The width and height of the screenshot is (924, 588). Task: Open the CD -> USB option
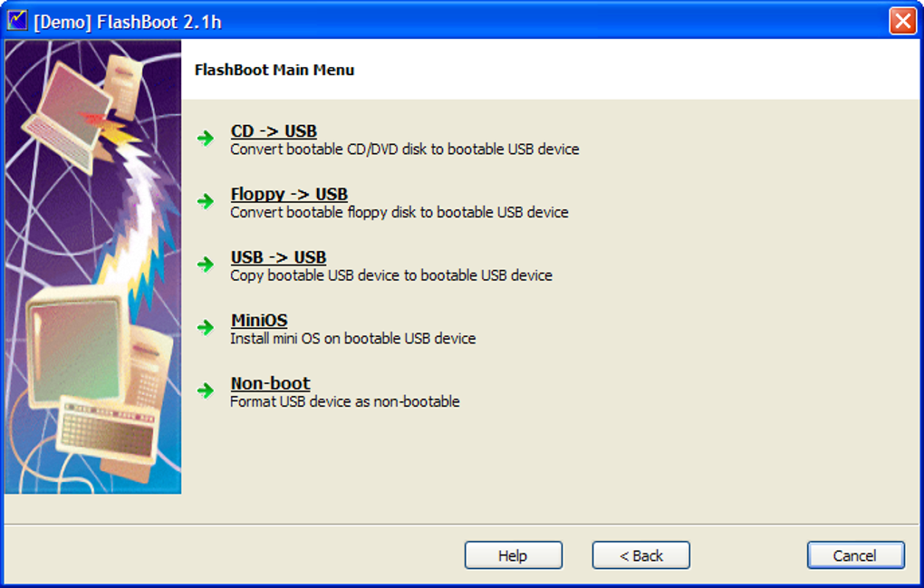[x=274, y=130]
